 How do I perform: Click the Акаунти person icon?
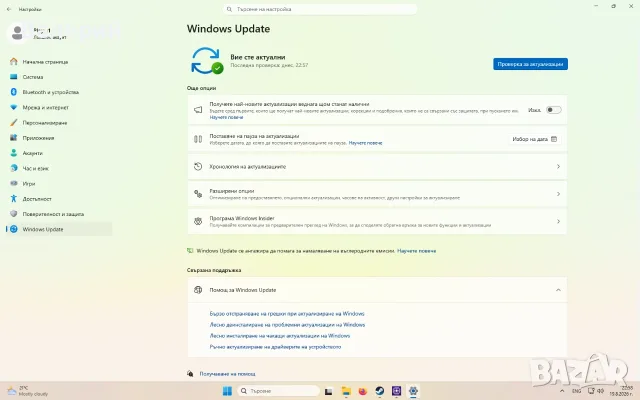tap(13, 153)
